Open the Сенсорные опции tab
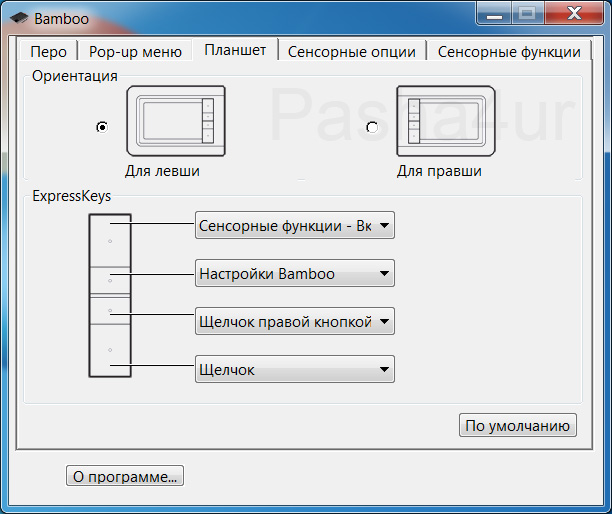This screenshot has width=612, height=514. coord(352,52)
